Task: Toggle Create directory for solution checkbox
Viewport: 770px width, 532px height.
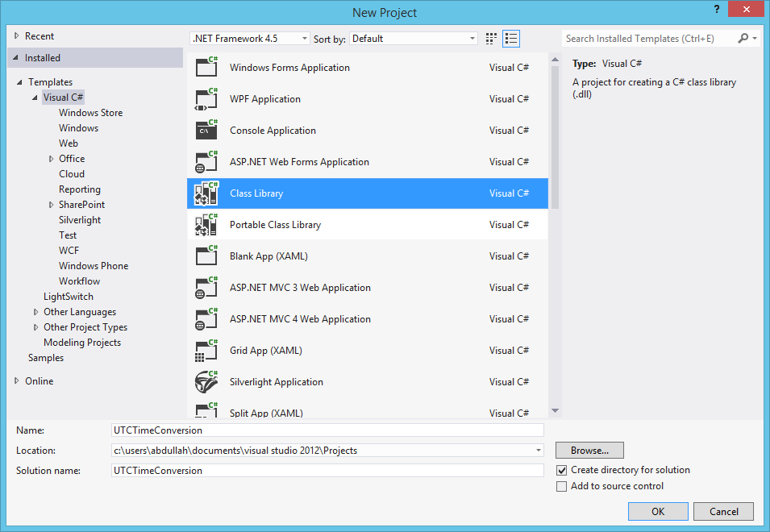Action: tap(561, 470)
